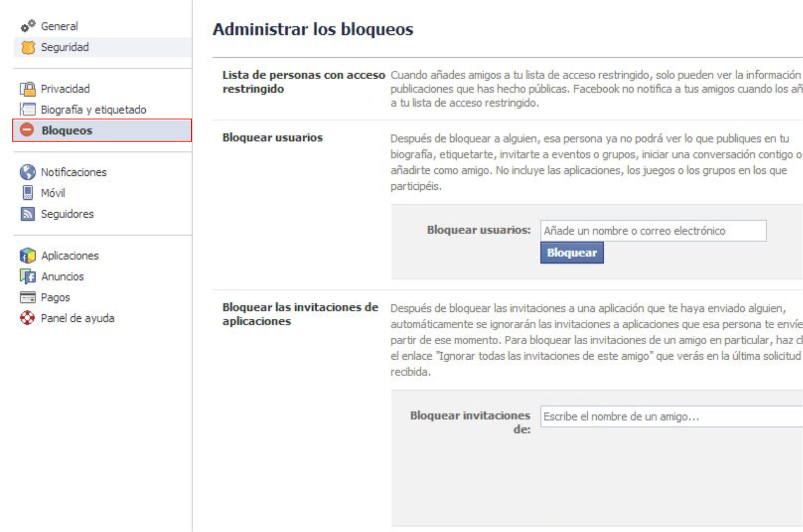Screen dimensions: 803x532
Task: Open Biografía y etiquetado settings
Action: click(94, 110)
